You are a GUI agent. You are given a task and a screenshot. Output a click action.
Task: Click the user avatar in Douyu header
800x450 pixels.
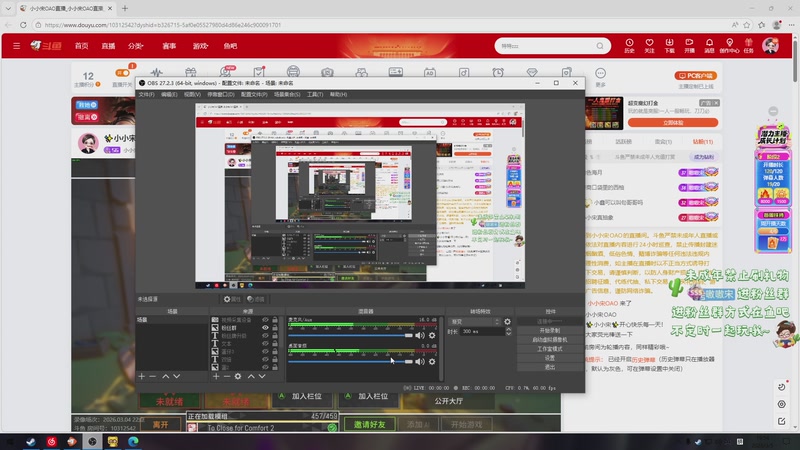[770, 45]
